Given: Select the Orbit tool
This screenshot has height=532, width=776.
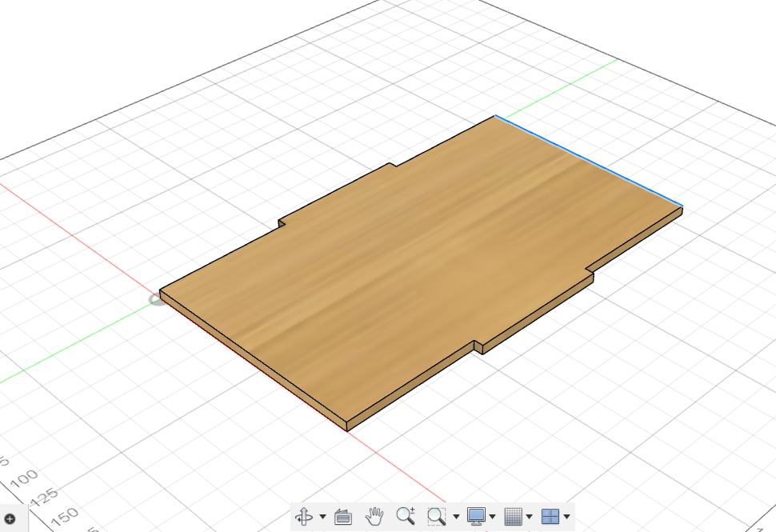Looking at the screenshot, I should point(303,516).
